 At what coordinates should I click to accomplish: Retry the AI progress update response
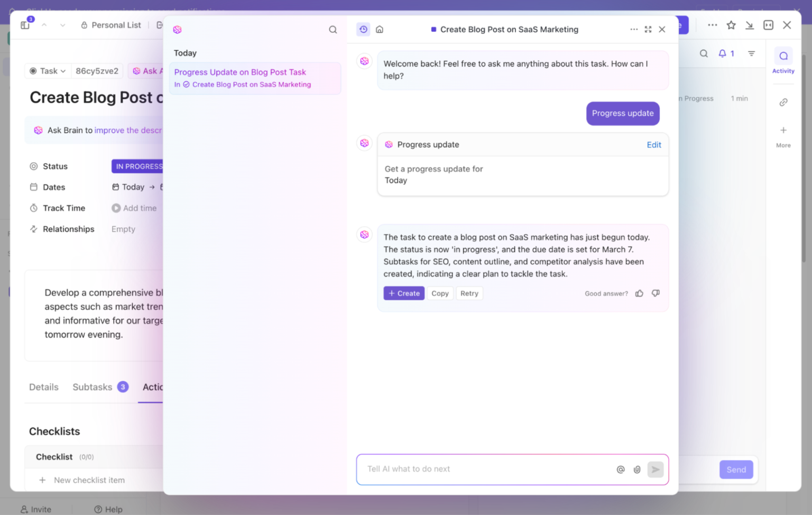469,293
